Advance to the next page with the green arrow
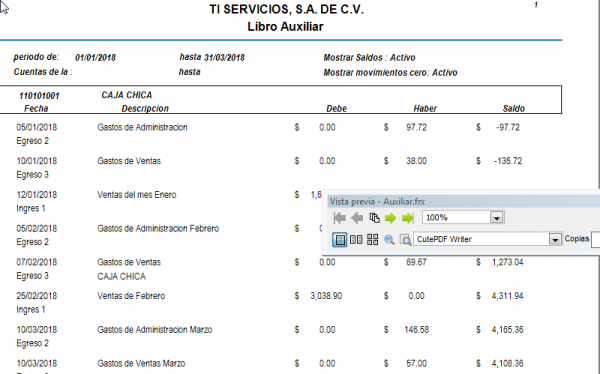Screen dimensions: 600x374 [390, 218]
